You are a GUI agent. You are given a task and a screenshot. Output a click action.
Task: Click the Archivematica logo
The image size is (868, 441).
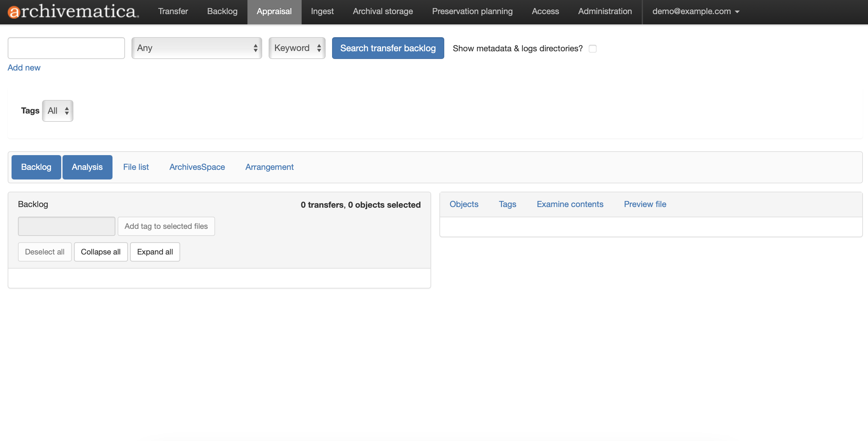73,12
